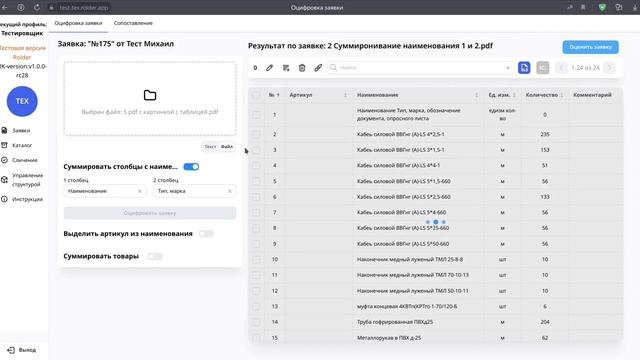The width and height of the screenshot is (640, 360).
Task: Go to the previous results page arrow
Action: tap(562, 68)
